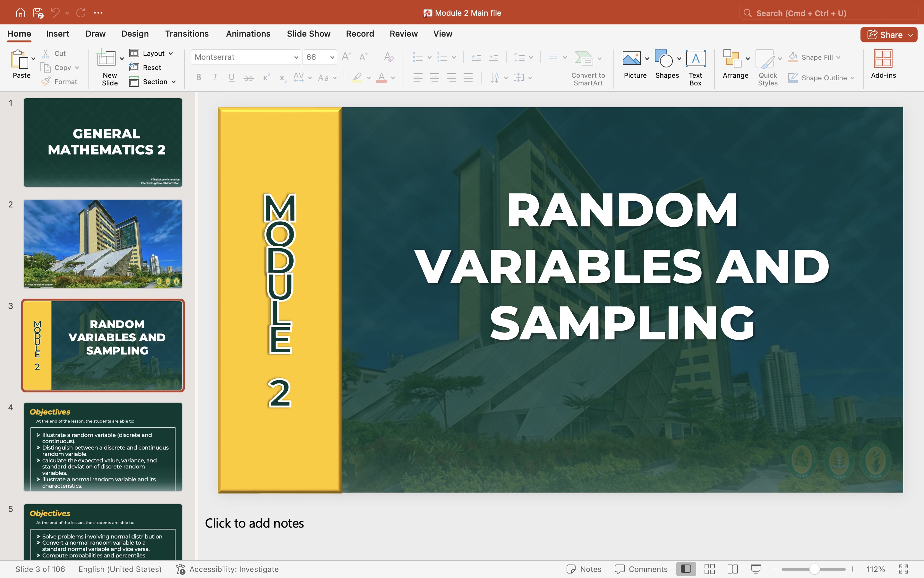924x578 pixels.
Task: Select slide 4 Objectives thumbnail
Action: tap(103, 446)
